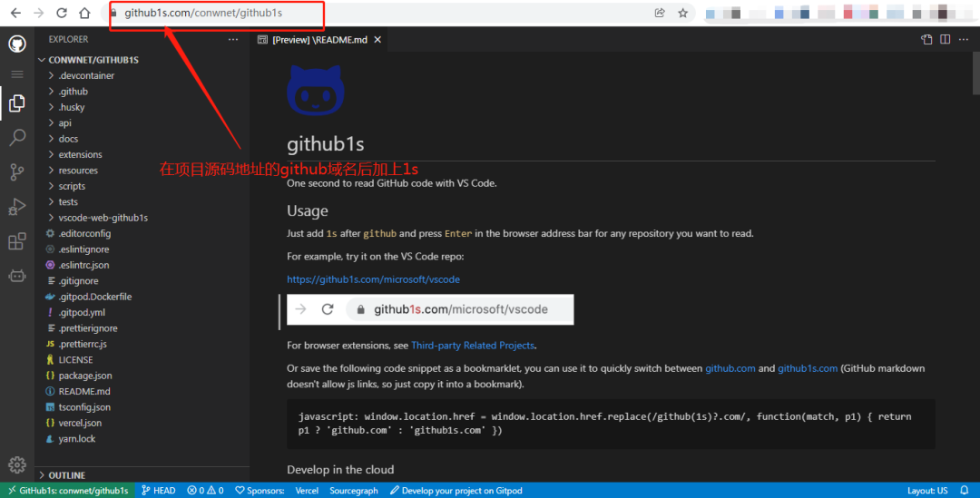
Task: Click the errors and warnings indicator
Action: click(x=206, y=491)
